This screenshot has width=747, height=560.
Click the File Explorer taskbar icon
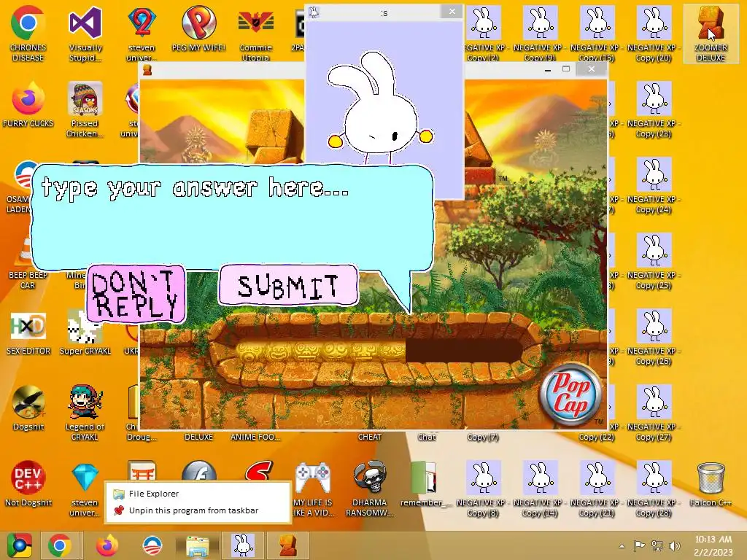click(x=198, y=545)
